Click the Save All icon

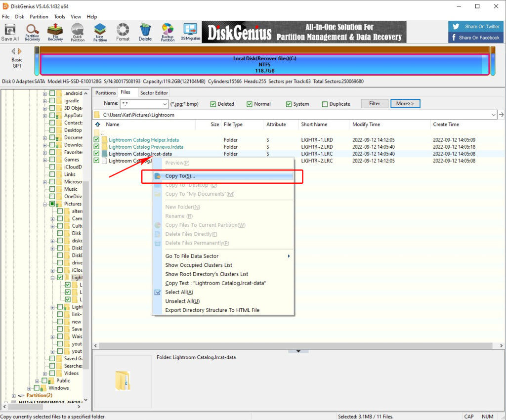pyautogui.click(x=10, y=32)
